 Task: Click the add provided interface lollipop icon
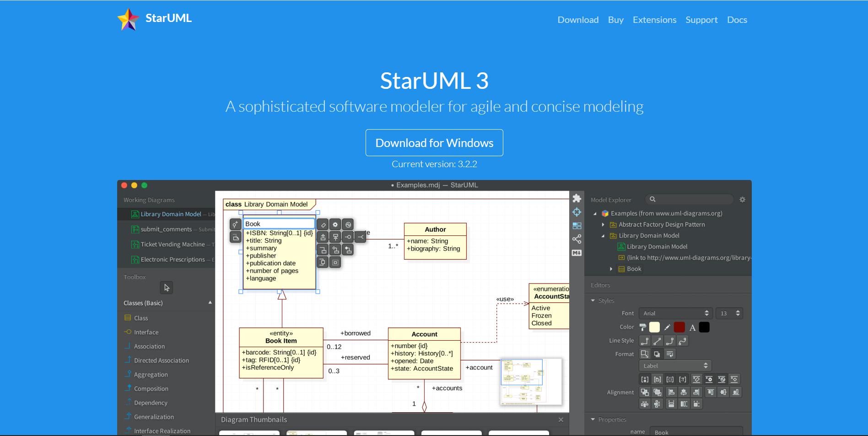348,237
